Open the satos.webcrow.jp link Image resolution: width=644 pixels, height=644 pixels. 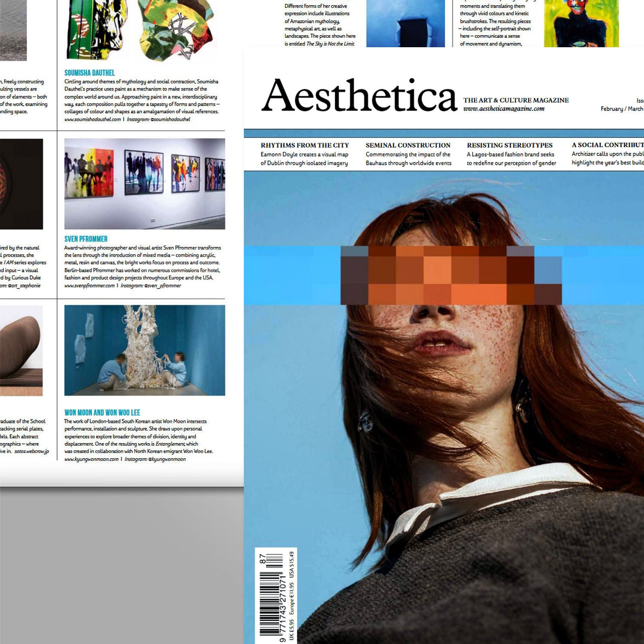[32, 452]
